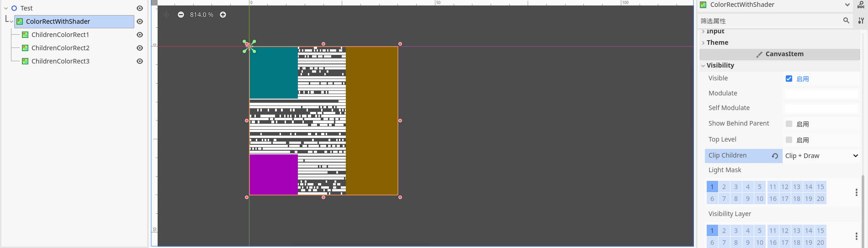The width and height of the screenshot is (868, 248).
Task: Click the property filter input field
Action: pyautogui.click(x=770, y=21)
